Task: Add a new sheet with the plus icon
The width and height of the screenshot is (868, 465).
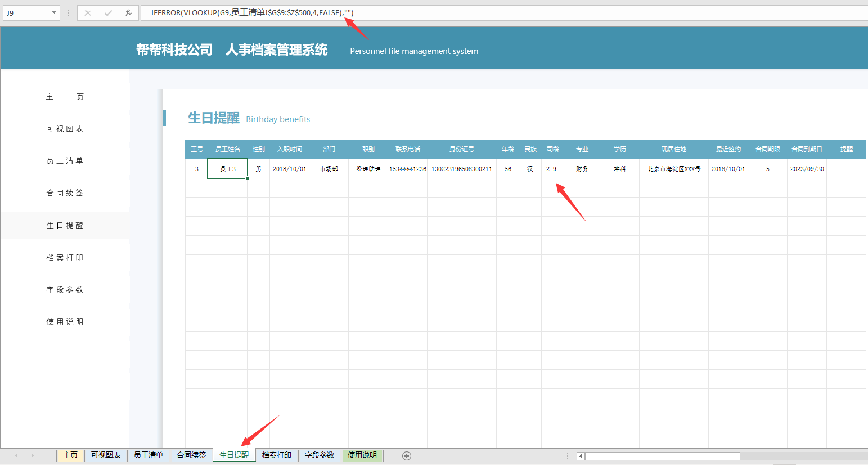Action: point(407,456)
